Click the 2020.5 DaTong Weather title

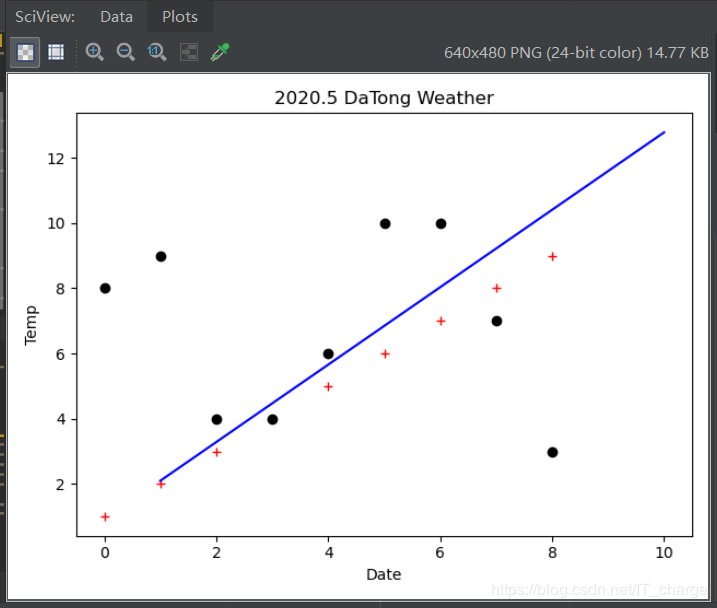tap(384, 98)
